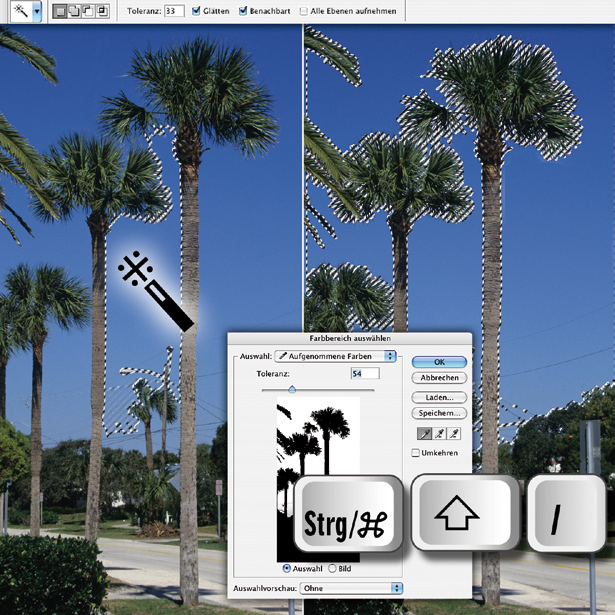Enable the Umkehren checkbox
The image size is (615, 615).
tap(415, 453)
